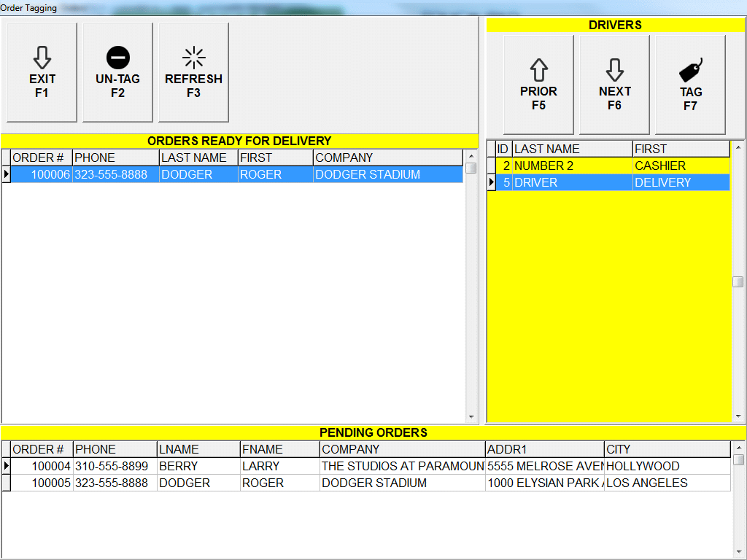Click the EXIT F1 arrow button
The image size is (747, 560).
coord(42,72)
